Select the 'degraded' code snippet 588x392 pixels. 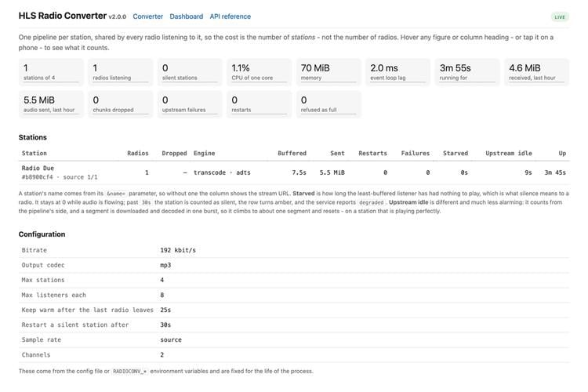point(372,202)
